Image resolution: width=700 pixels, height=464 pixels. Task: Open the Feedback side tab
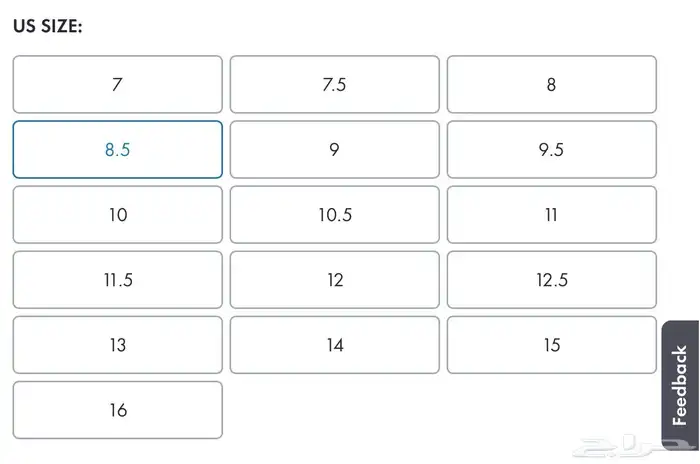point(680,385)
